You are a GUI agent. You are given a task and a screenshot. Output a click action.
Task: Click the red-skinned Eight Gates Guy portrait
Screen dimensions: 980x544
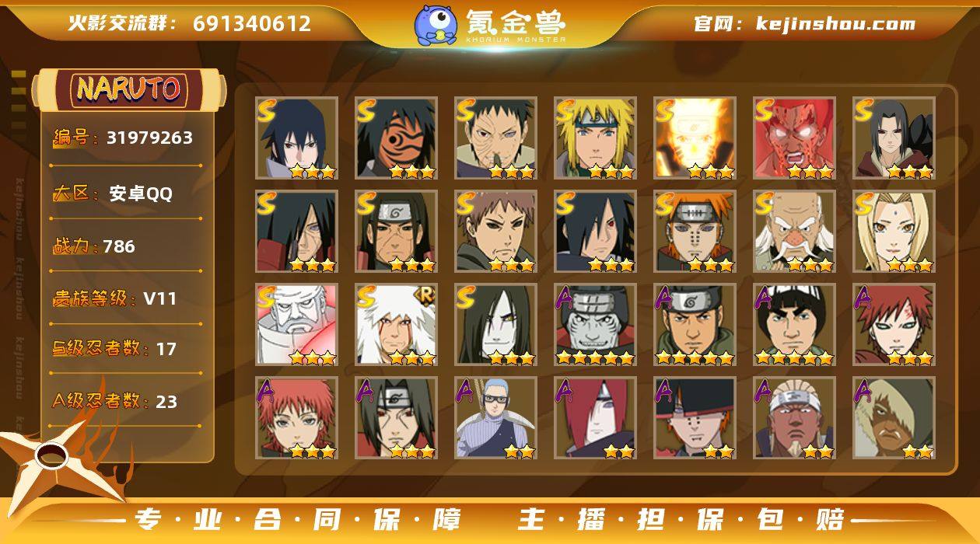(x=795, y=138)
